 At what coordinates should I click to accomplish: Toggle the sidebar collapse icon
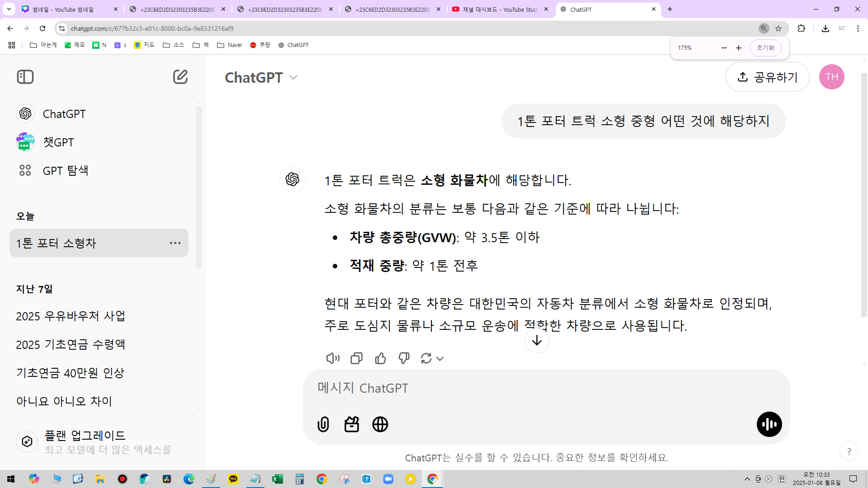[25, 77]
